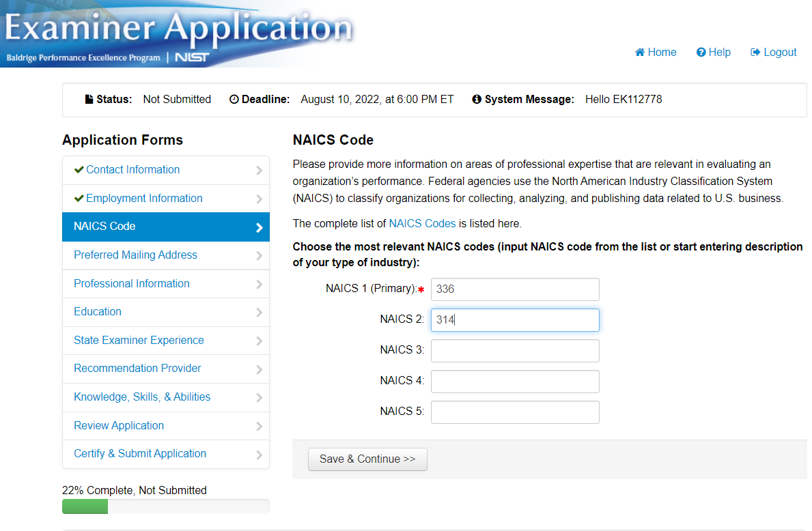
Task: Click the 'Hello EK112778' message
Action: [x=624, y=100]
